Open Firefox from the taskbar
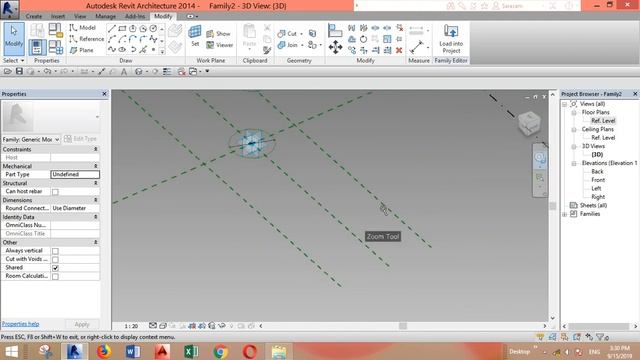 103,351
